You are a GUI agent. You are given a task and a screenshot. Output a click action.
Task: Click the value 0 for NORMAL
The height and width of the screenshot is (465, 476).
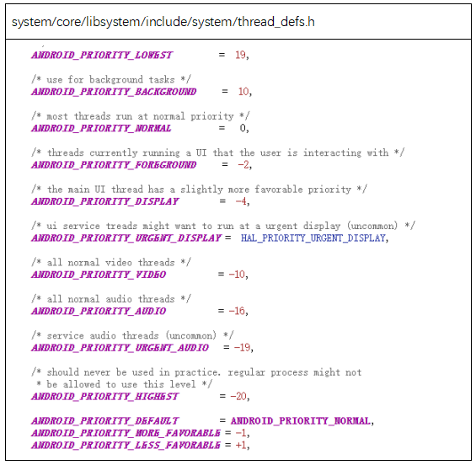tap(243, 128)
